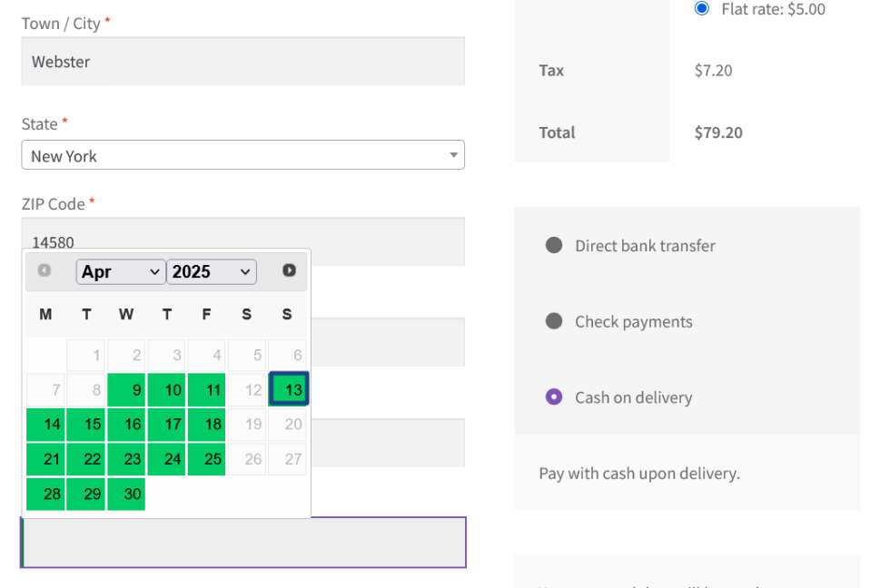Image resolution: width=890 pixels, height=588 pixels.
Task: Choose Check payments payment method
Action: point(554,321)
